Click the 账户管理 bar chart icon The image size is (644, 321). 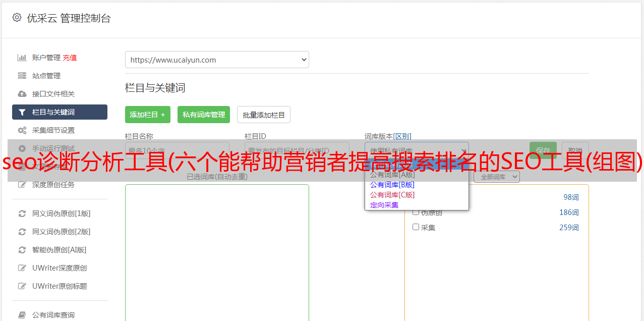click(x=22, y=58)
